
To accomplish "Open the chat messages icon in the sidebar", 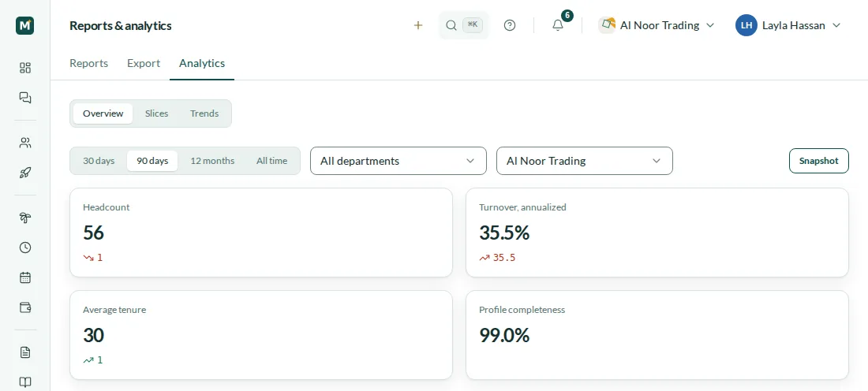I will tap(25, 98).
